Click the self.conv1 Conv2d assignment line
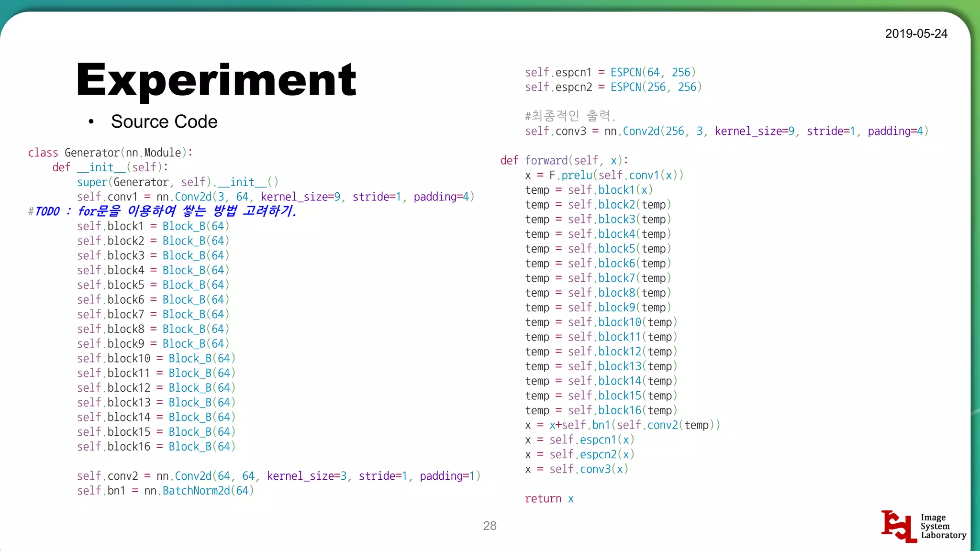The height and width of the screenshot is (551, 980). (275, 197)
